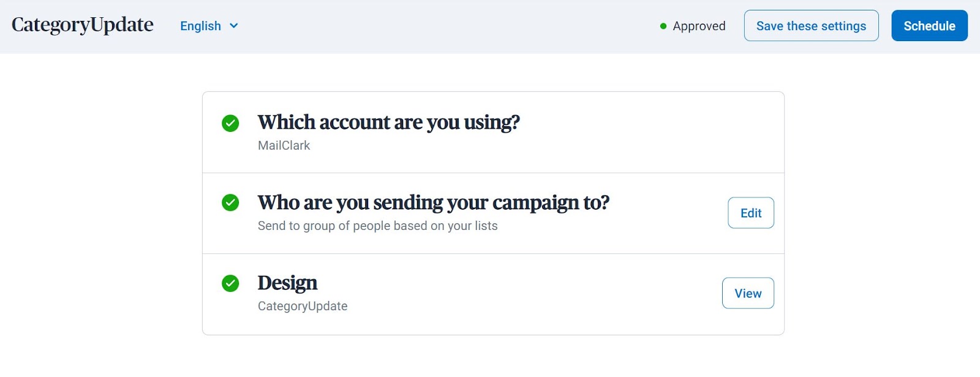Click the green Approved status dot
Image resolution: width=980 pixels, height=377 pixels.
click(x=663, y=26)
